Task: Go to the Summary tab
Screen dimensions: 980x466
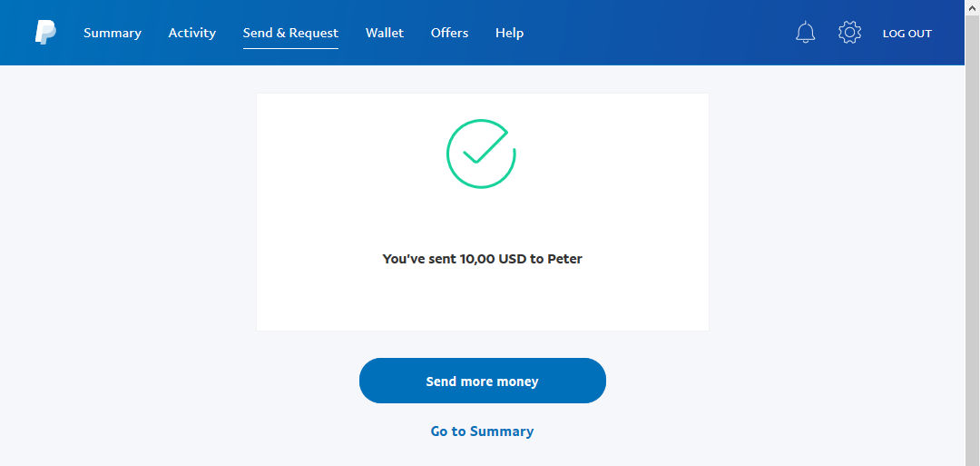Action: (113, 33)
